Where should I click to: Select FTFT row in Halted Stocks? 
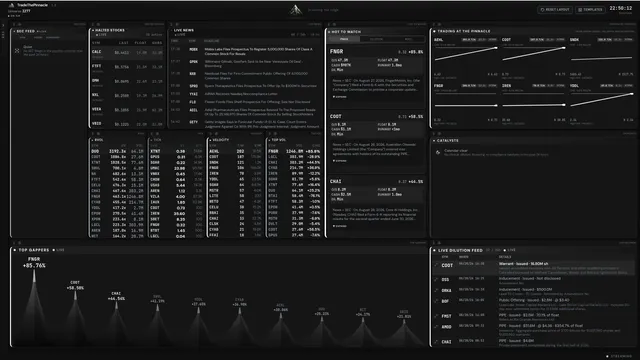[x=127, y=68]
